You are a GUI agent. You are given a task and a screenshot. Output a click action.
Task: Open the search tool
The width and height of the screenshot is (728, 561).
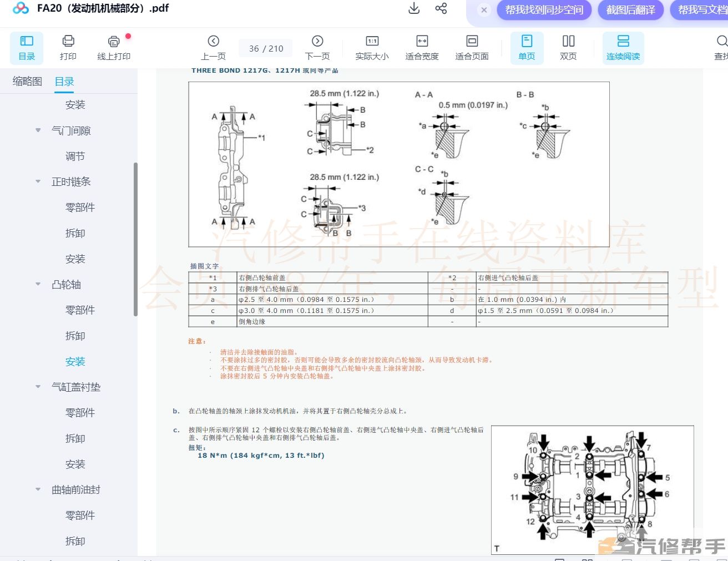[x=721, y=48]
